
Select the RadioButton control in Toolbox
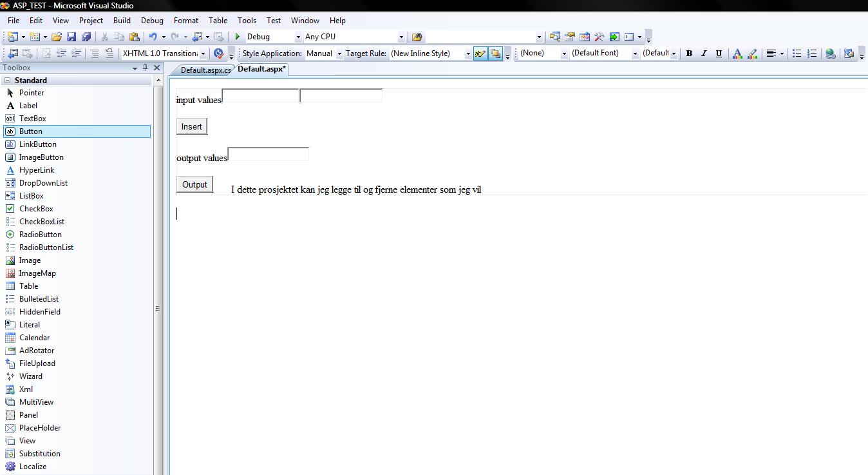pyautogui.click(x=77, y=235)
